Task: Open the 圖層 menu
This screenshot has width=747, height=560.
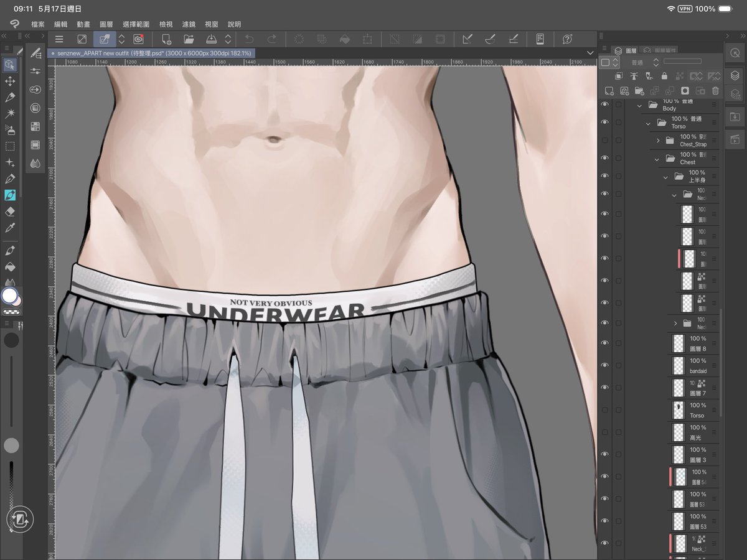Action: [107, 24]
